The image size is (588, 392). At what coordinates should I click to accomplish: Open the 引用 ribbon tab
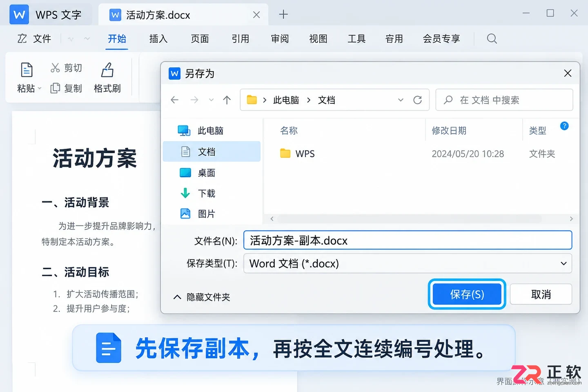(x=240, y=39)
